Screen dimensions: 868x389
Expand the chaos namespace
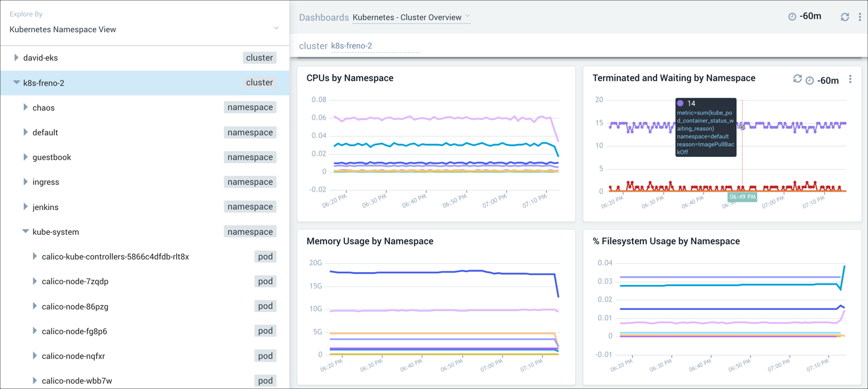pyautogui.click(x=25, y=107)
